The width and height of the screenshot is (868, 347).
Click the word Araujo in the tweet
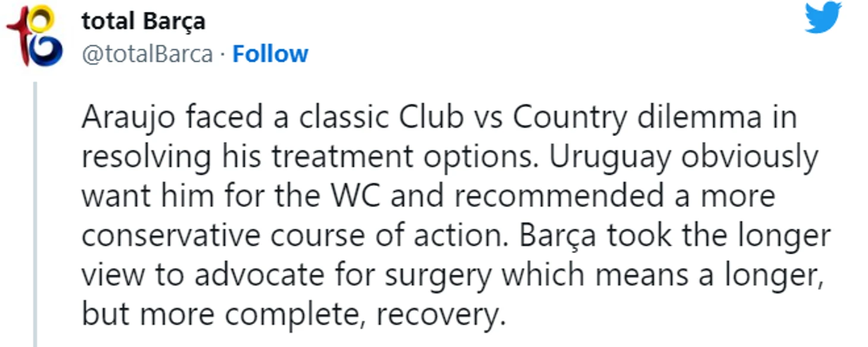pos(128,118)
